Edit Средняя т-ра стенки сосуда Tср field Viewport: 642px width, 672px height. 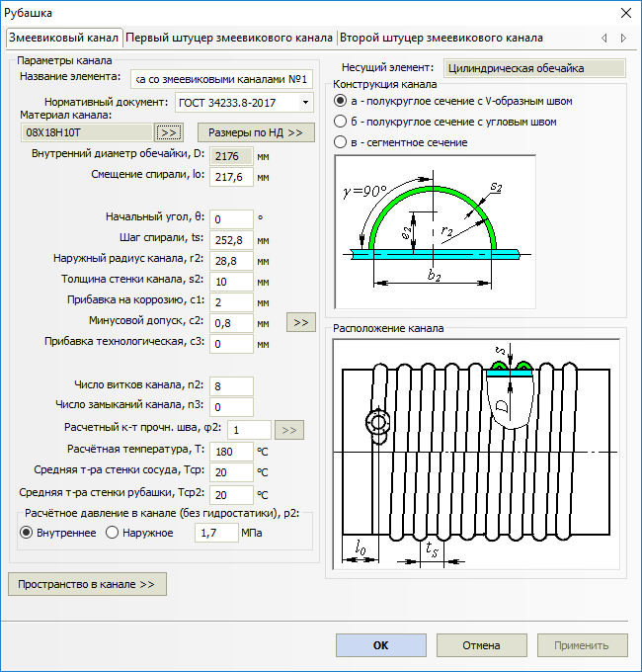point(231,472)
